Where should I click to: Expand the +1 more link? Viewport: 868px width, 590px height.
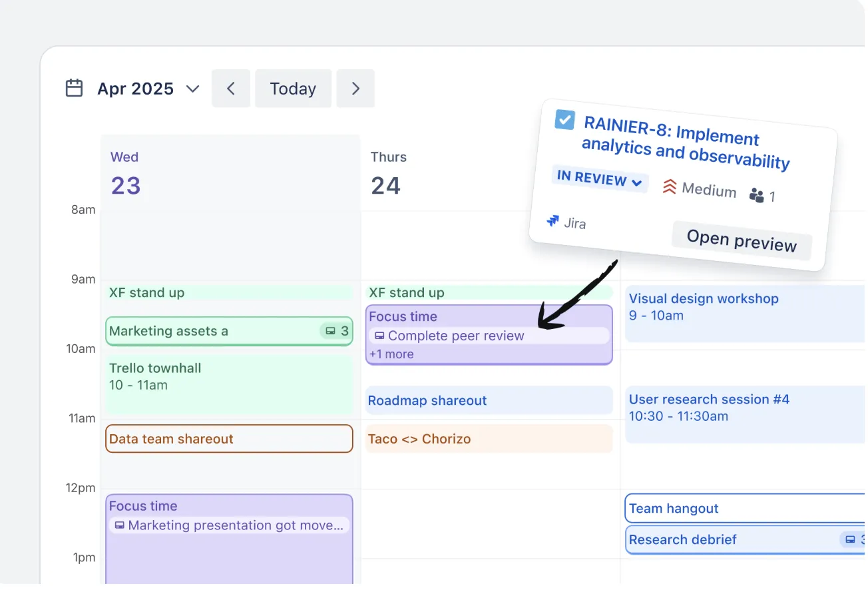click(391, 354)
